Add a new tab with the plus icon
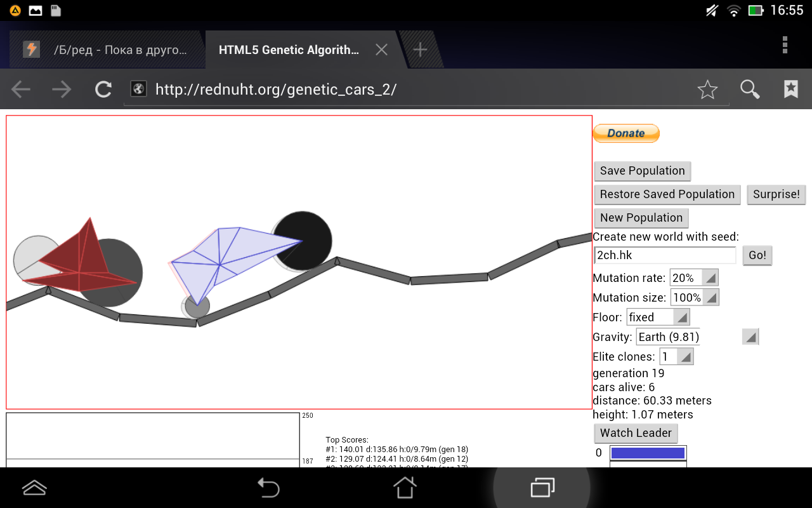Viewport: 812px width, 508px height. click(x=419, y=50)
